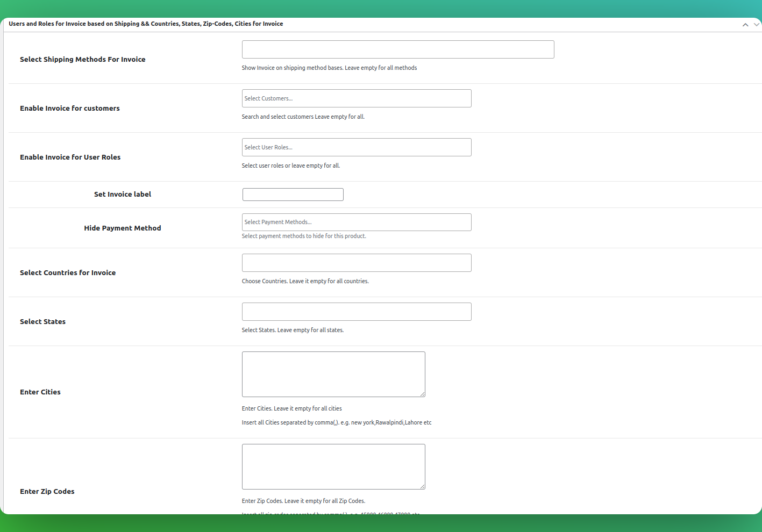The width and height of the screenshot is (762, 532).
Task: Click hint 'Select payment methods to hide for this product'
Action: [x=304, y=236]
